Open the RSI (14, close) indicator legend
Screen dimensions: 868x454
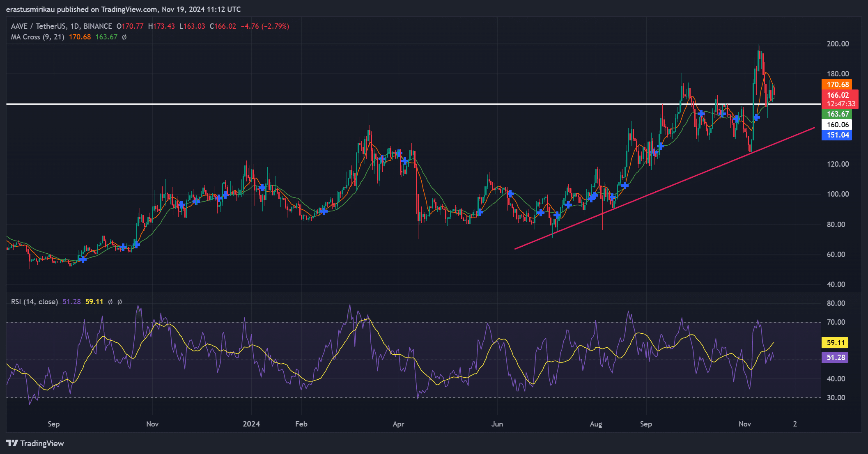[34, 302]
